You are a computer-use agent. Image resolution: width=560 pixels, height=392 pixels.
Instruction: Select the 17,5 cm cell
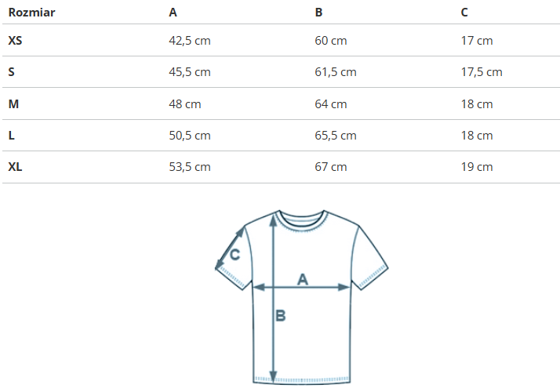(x=482, y=72)
